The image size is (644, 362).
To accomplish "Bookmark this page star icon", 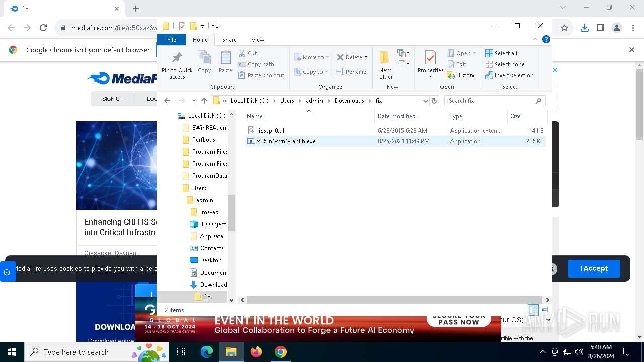I will (565, 28).
